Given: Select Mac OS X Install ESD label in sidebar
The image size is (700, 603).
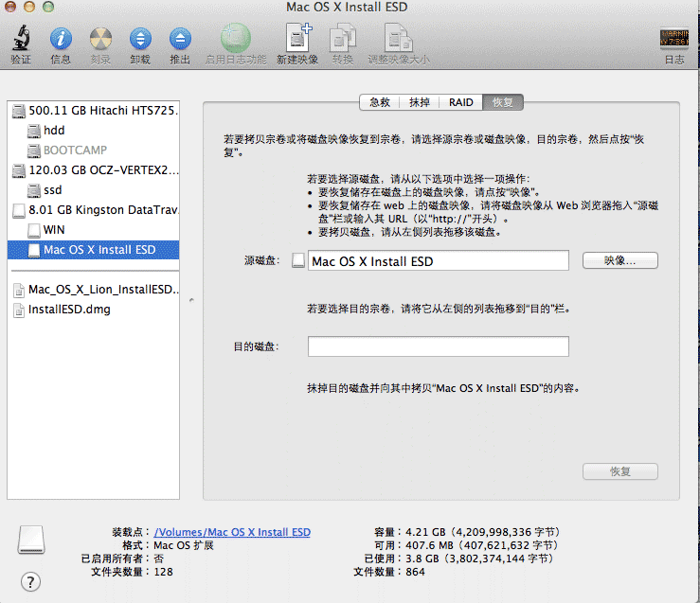Looking at the screenshot, I should (x=99, y=250).
